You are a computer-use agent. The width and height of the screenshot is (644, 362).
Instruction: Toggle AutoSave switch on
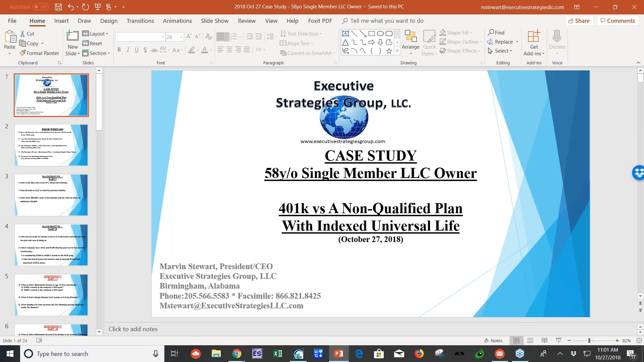pyautogui.click(x=41, y=7)
